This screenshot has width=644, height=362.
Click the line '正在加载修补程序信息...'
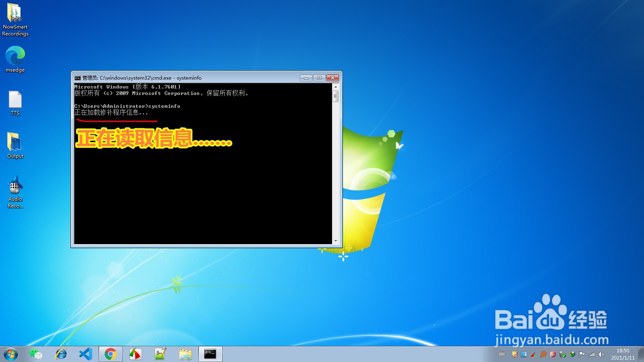click(x=111, y=113)
